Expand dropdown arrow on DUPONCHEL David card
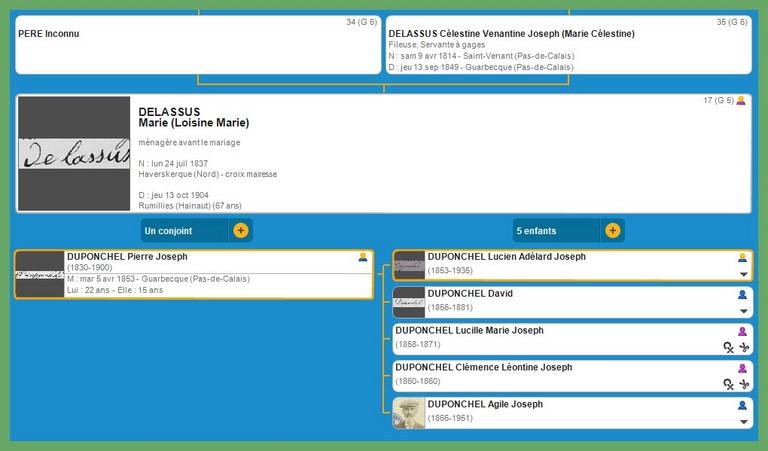This screenshot has height=451, width=768. coord(743,311)
